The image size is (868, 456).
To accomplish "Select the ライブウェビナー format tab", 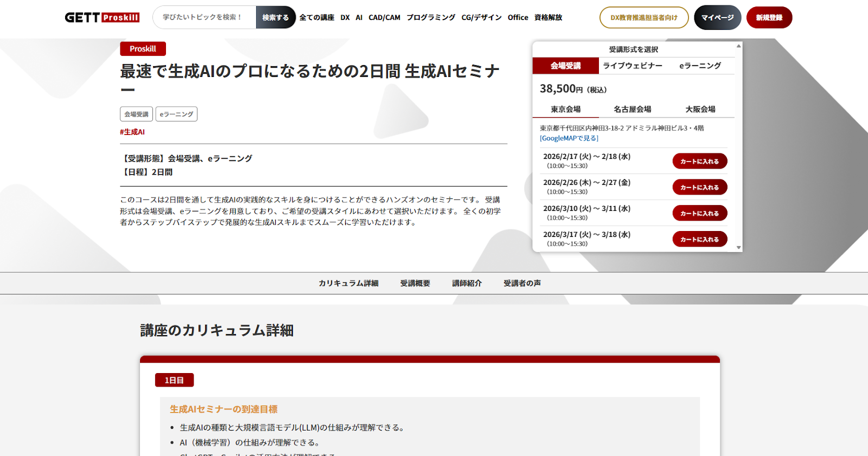I will [x=633, y=66].
